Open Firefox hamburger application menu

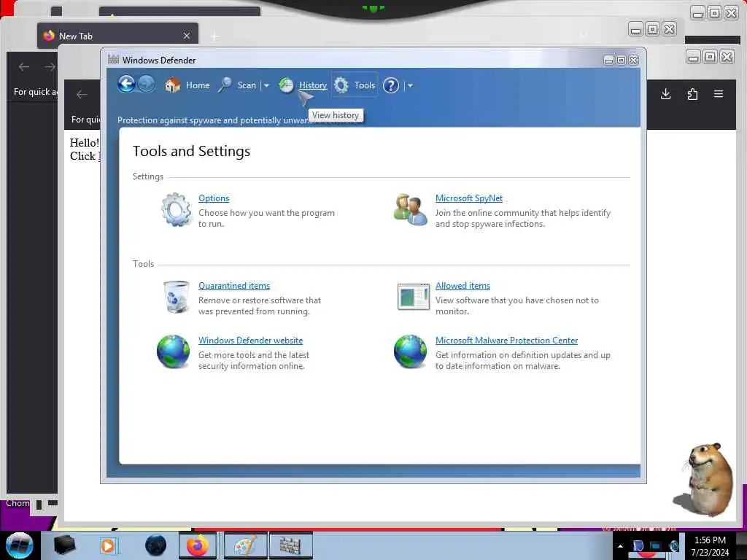point(719,94)
